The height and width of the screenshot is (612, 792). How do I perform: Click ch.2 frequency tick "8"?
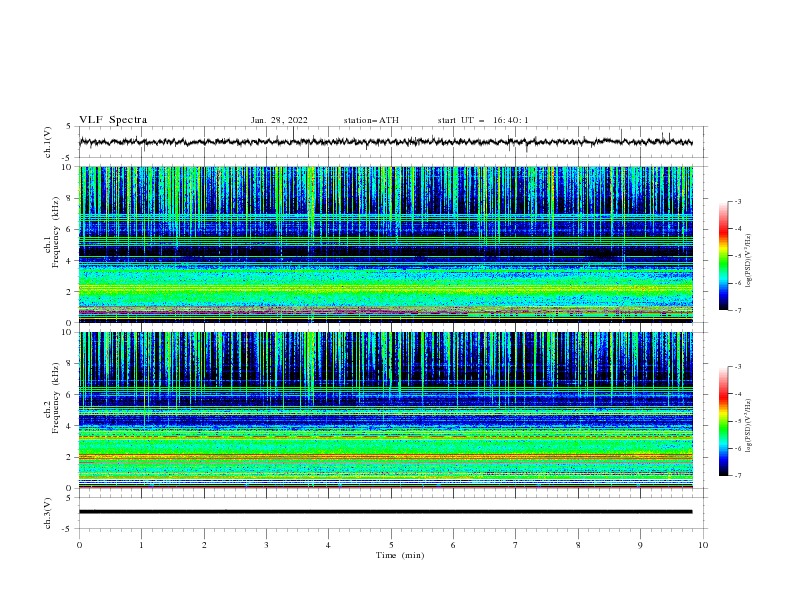point(70,364)
